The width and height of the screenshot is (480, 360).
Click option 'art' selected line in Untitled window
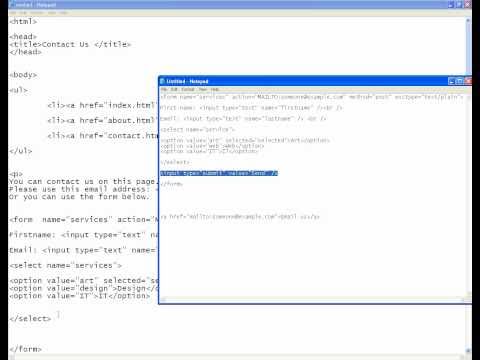pos(245,140)
